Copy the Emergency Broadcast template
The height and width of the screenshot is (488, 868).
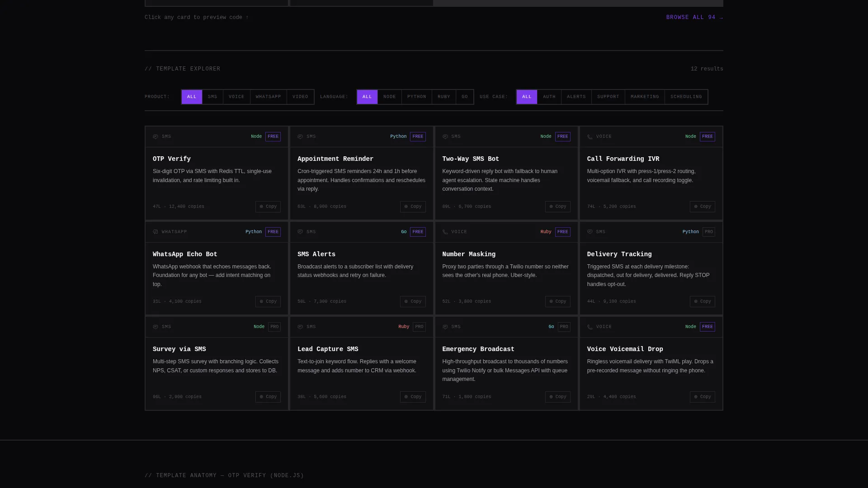tap(557, 397)
